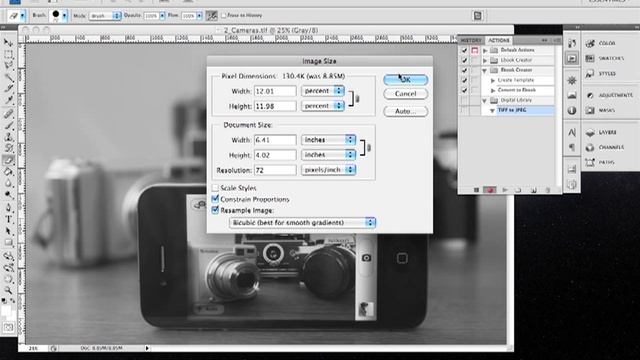640x360 pixels.
Task: Open the Paths panel
Action: coord(600,162)
